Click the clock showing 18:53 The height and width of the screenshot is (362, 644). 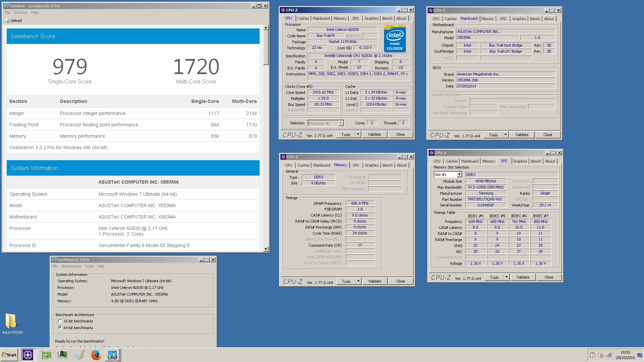pos(625,352)
